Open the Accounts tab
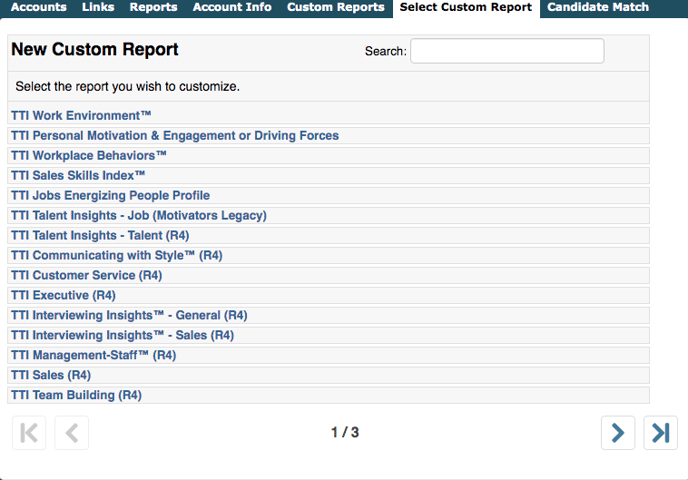 [x=39, y=7]
